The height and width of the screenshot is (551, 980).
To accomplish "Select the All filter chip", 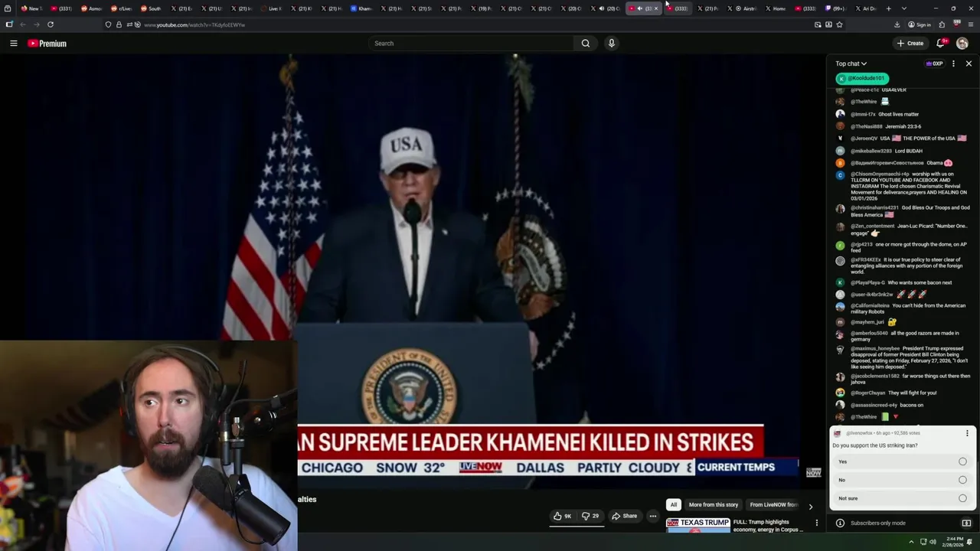I will coord(674,504).
